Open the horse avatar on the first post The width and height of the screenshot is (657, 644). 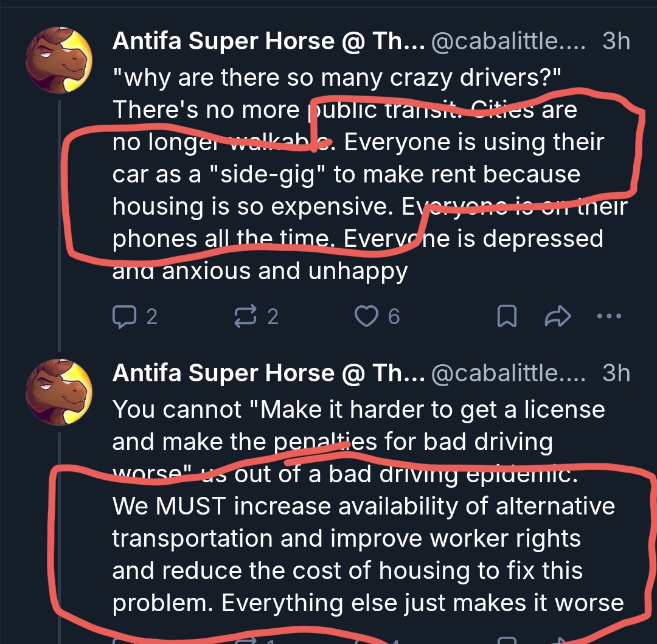pyautogui.click(x=59, y=60)
